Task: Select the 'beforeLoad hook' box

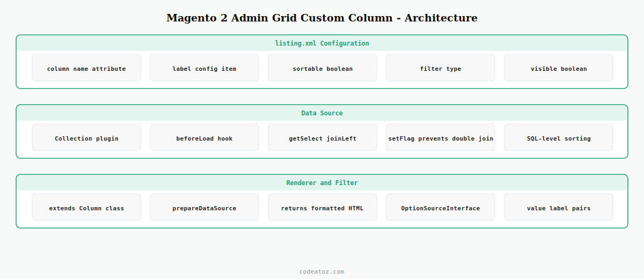Action: click(x=204, y=137)
